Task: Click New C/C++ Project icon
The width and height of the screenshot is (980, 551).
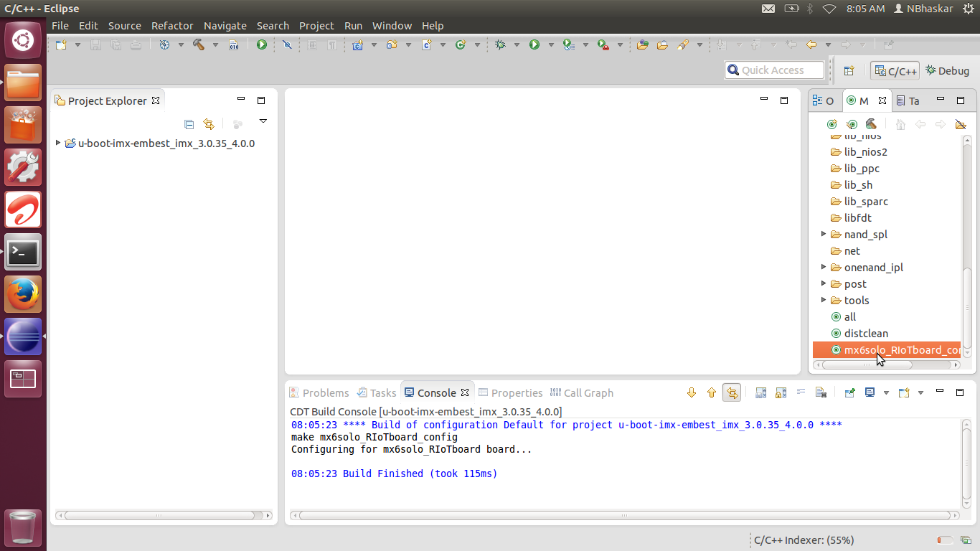Action: click(x=357, y=44)
